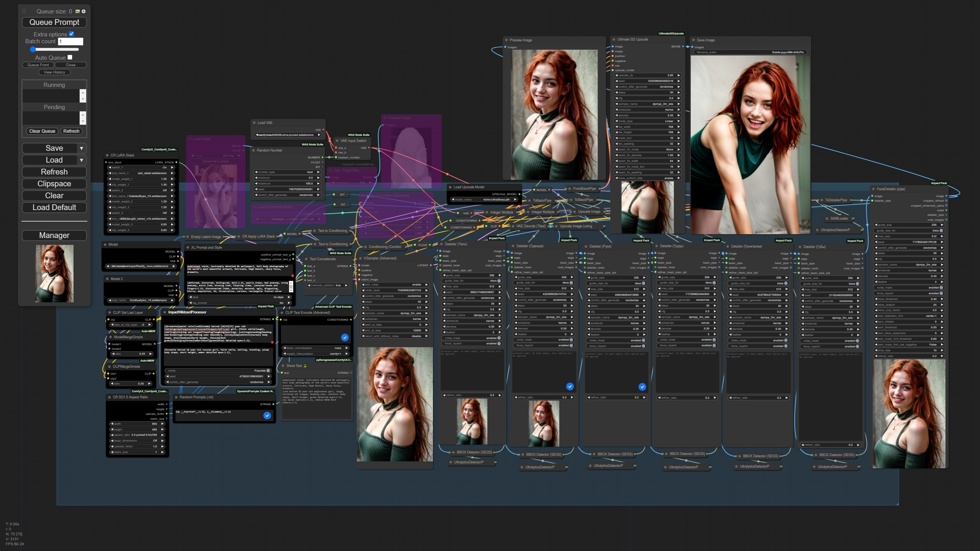Open the settings gear in queue panel
Image resolution: width=980 pixels, height=551 pixels.
tap(84, 11)
